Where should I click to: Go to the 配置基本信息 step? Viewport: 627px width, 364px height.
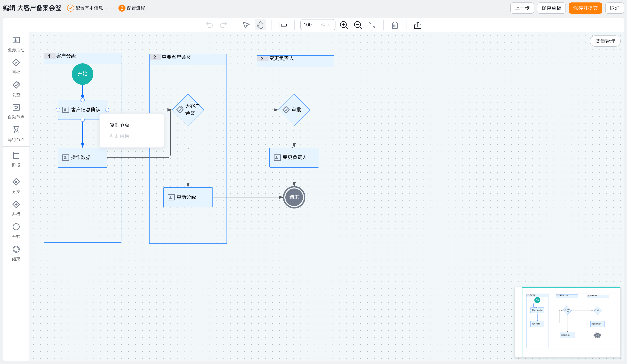[x=85, y=8]
